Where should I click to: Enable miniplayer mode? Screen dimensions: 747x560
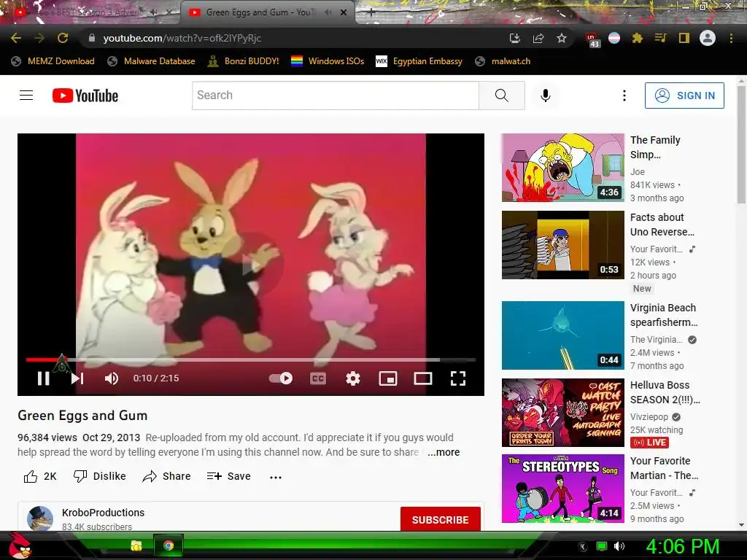[x=388, y=378]
